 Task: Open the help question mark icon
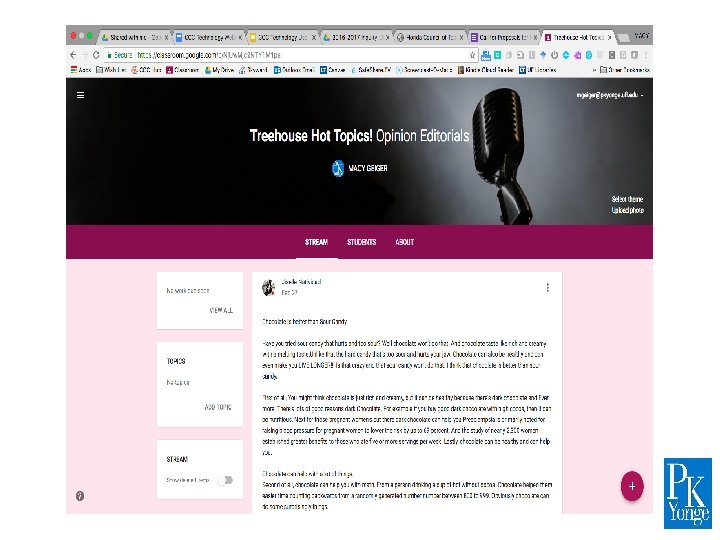tap(80, 496)
